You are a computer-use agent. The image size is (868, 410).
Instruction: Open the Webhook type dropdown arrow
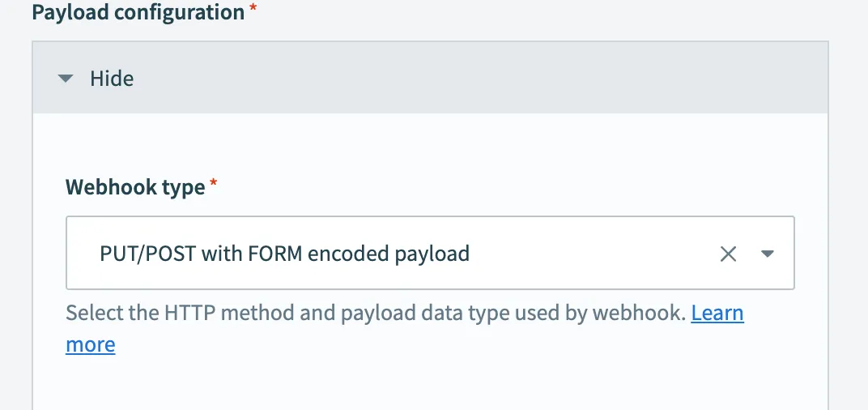pos(768,254)
